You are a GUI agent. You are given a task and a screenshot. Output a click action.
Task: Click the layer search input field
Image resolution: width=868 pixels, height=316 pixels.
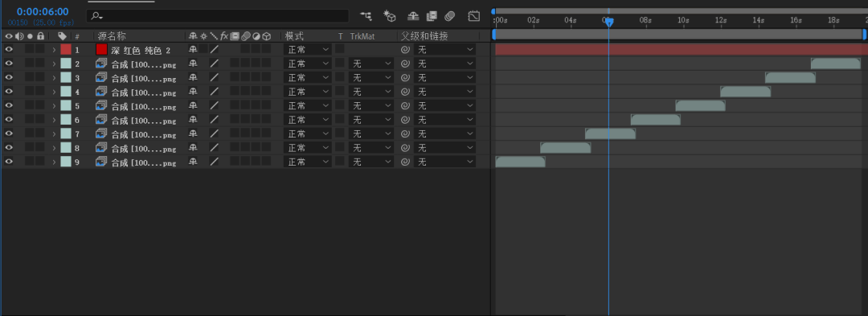(x=218, y=16)
